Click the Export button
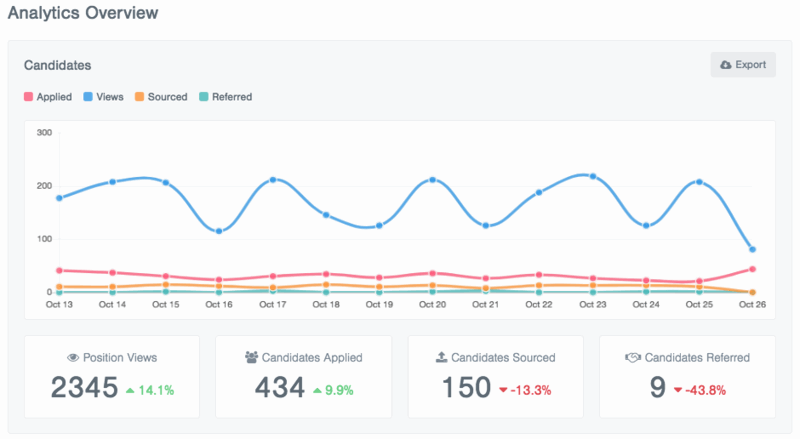 tap(742, 65)
